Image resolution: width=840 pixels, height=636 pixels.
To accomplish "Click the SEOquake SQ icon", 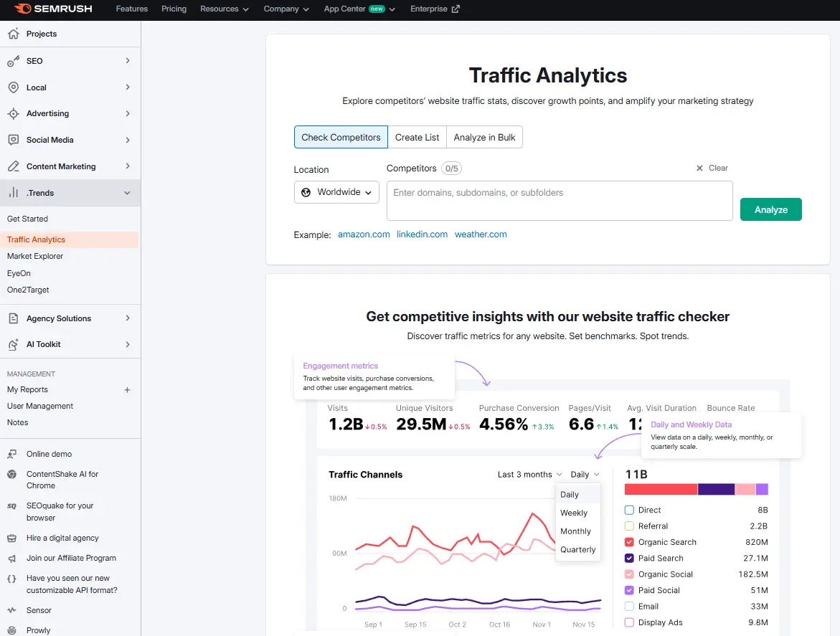I will coord(11,506).
